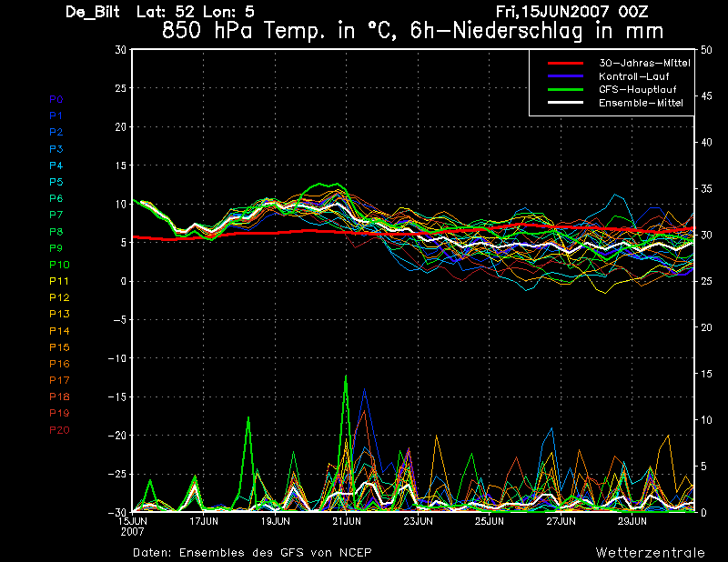Click the De_Bilt station name
The height and width of the screenshot is (562, 728).
[x=93, y=12]
